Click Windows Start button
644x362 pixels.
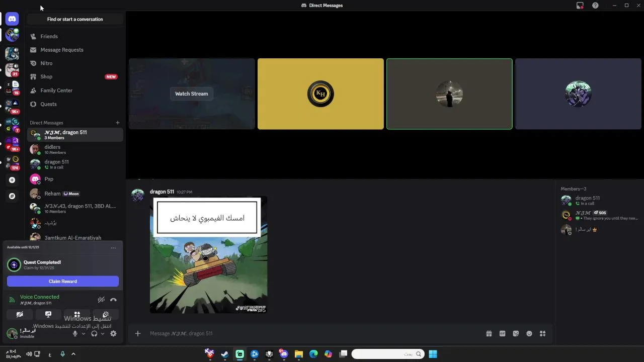click(x=433, y=354)
